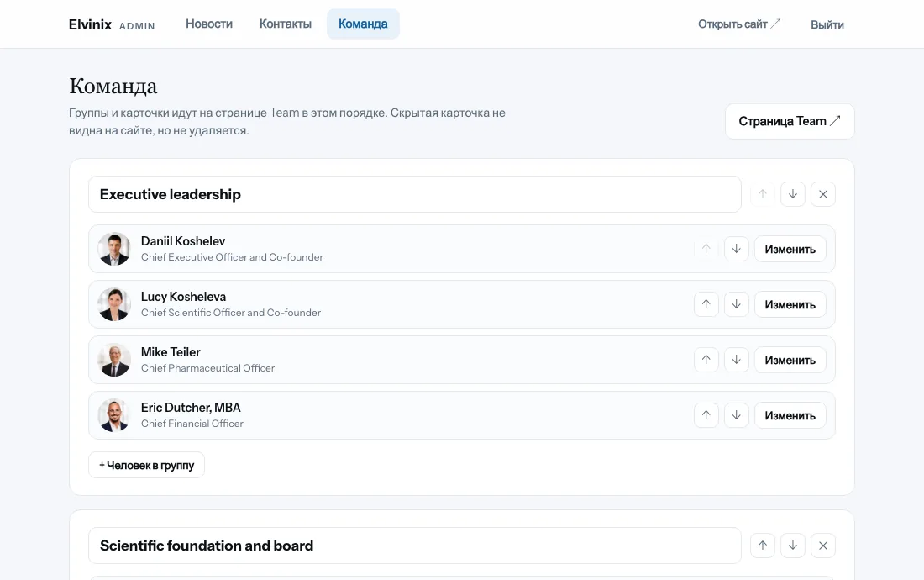Click Изменить for Mike Teiler
The height and width of the screenshot is (580, 924).
click(790, 360)
